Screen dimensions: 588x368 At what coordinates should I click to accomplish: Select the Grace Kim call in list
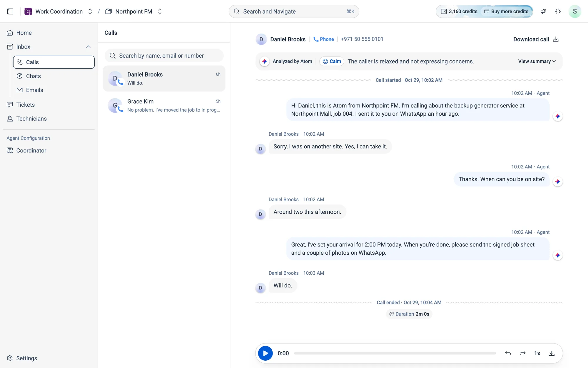click(164, 105)
